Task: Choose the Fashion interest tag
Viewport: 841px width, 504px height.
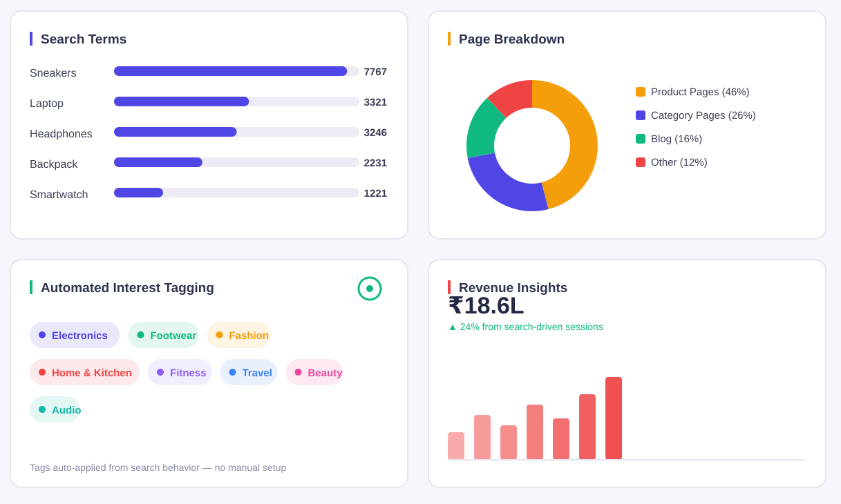Action: click(238, 335)
